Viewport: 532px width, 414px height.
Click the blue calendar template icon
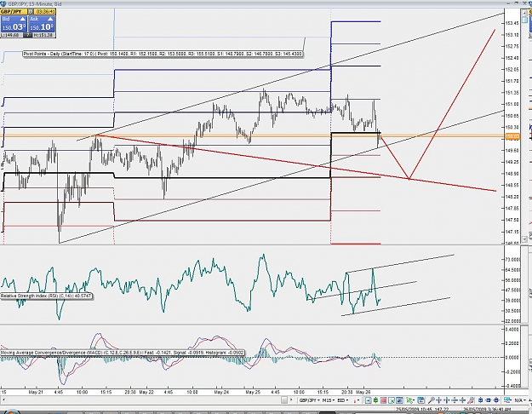(x=420, y=400)
